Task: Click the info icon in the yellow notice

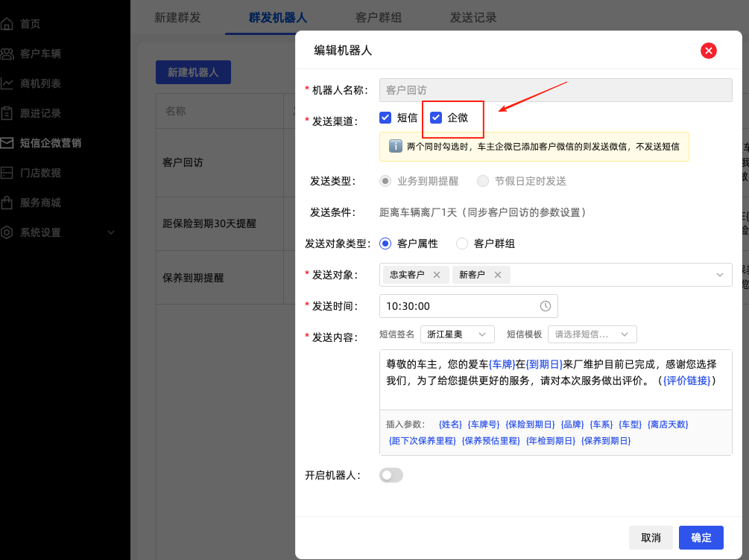Action: click(395, 146)
